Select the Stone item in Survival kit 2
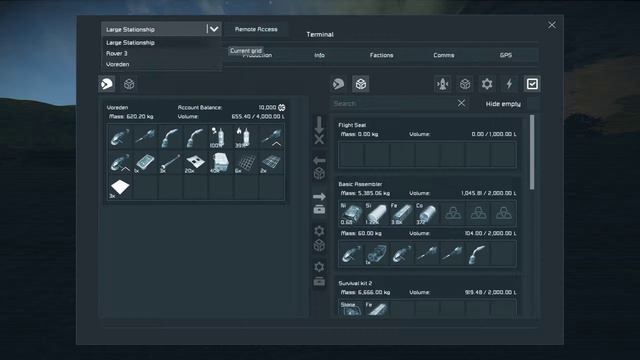 351,308
